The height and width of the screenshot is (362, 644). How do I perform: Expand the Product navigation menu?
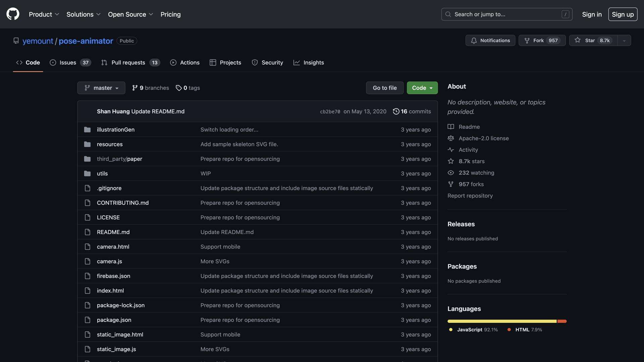[44, 14]
